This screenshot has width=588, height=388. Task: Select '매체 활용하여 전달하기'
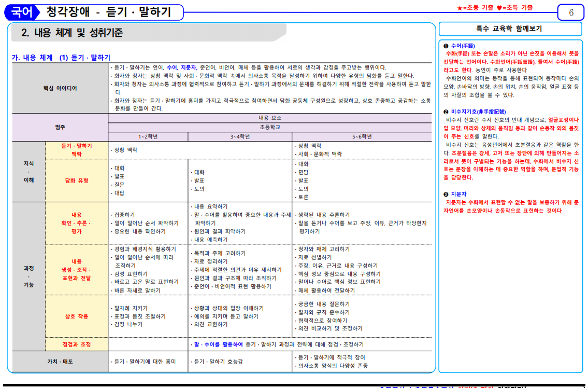click(326, 290)
